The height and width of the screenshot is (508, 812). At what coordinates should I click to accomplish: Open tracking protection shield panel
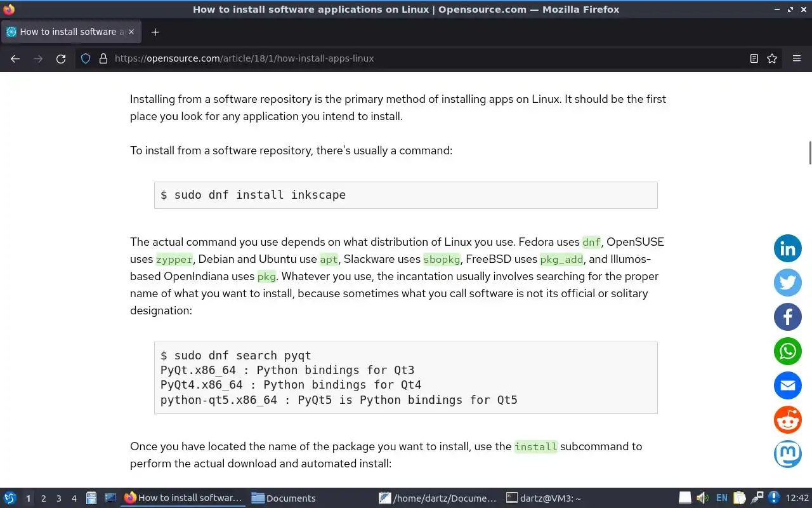coord(86,58)
